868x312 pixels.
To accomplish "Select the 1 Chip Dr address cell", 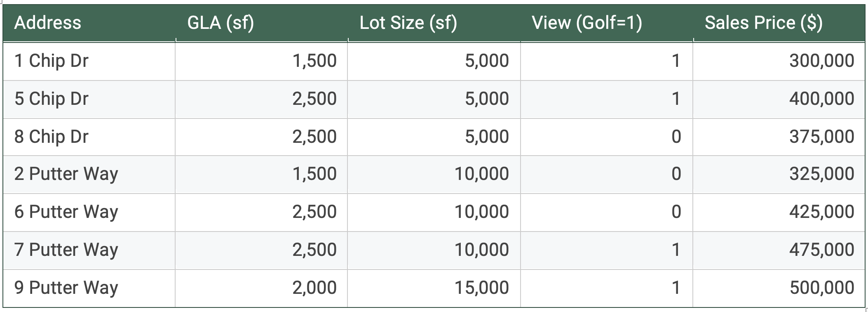I will (52, 61).
